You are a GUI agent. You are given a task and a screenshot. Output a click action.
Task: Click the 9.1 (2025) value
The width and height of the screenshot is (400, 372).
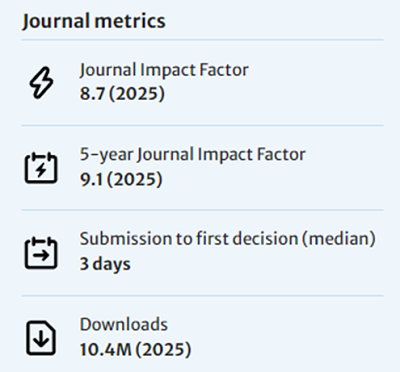121,179
